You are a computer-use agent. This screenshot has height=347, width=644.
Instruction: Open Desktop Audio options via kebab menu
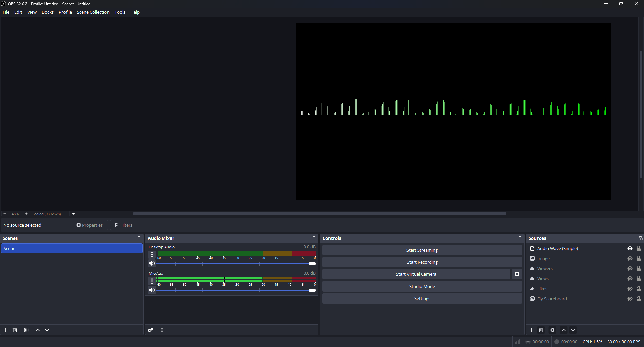pos(152,254)
